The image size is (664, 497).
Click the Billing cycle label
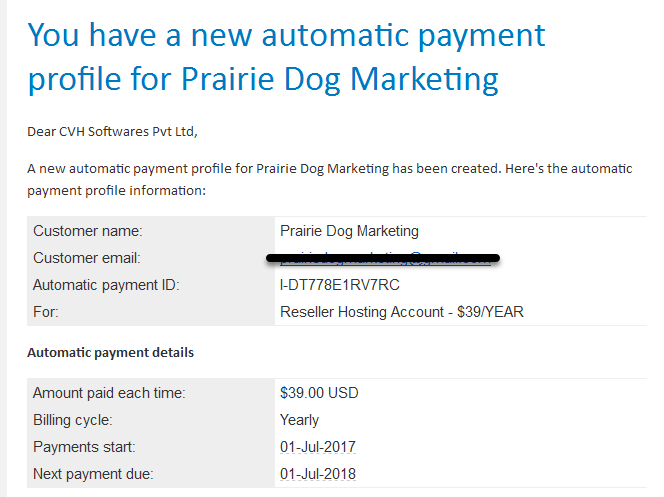point(73,420)
